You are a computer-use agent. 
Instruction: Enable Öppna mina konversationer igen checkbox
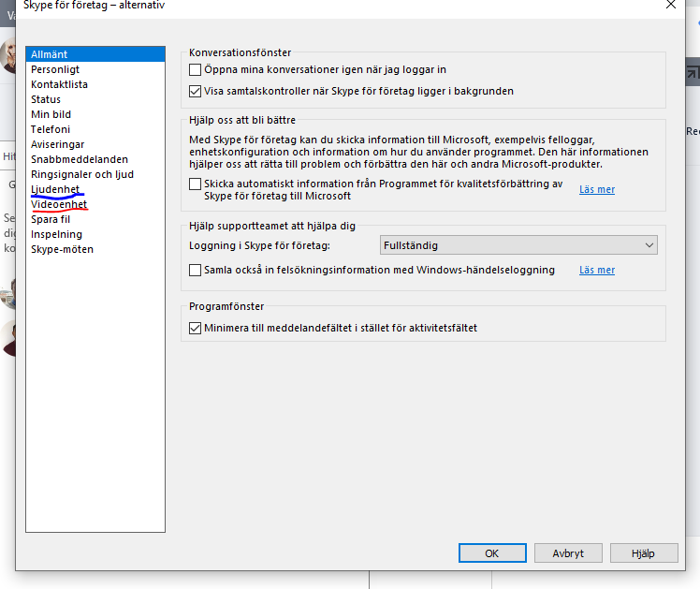[195, 69]
